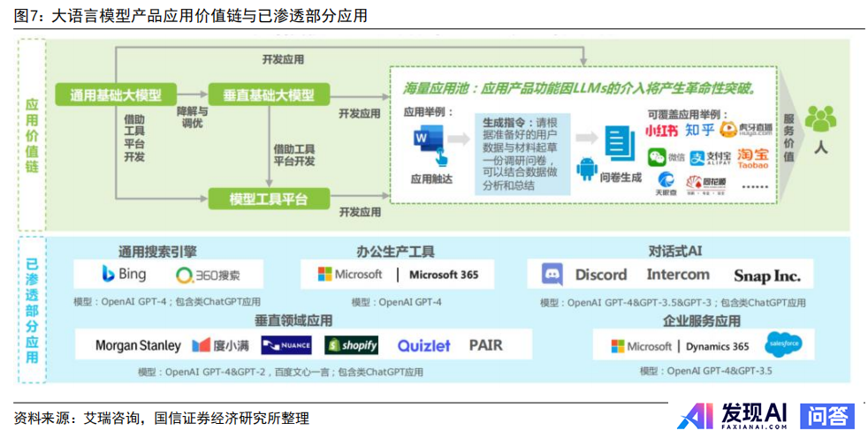Click the 360搜索 logo
Image resolution: width=868 pixels, height=438 pixels.
pyautogui.click(x=208, y=275)
